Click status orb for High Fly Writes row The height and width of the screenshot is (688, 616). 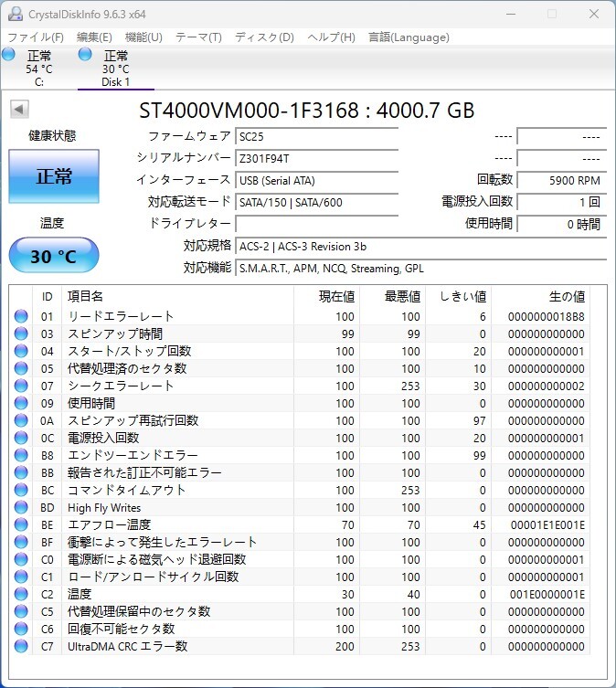(x=21, y=507)
